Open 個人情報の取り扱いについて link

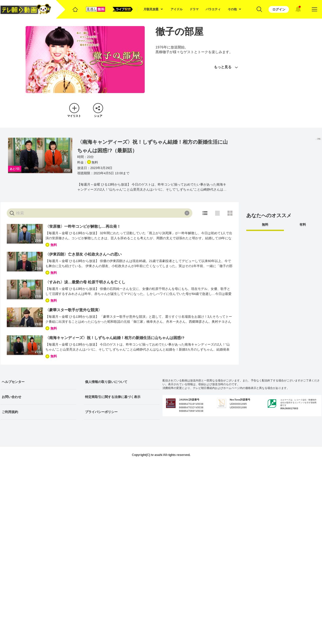[x=106, y=382]
